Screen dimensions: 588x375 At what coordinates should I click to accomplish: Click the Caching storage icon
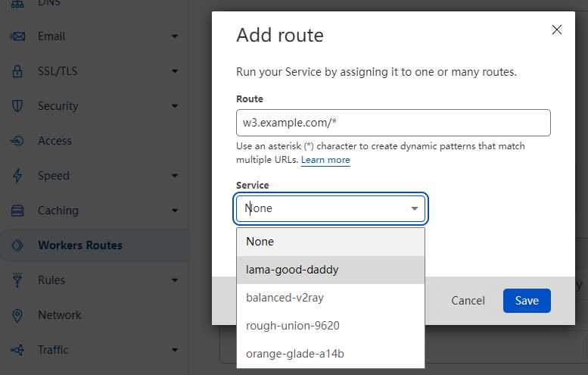click(x=17, y=211)
